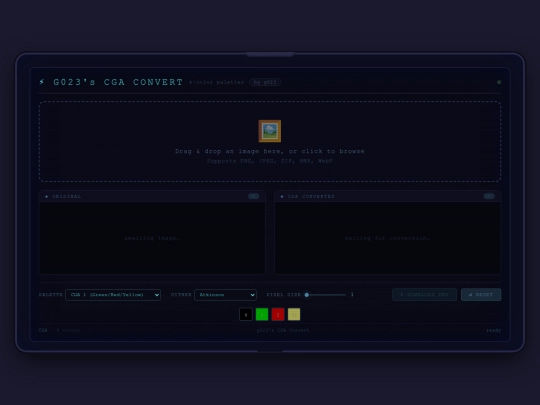540x405 pixels.
Task: Click the PIXEL SIZE label
Action: (x=284, y=295)
